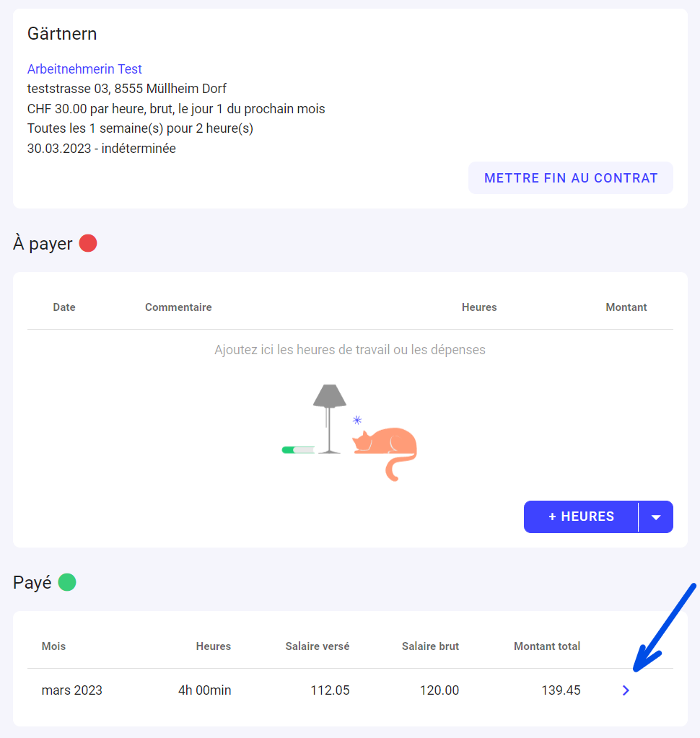Screen dimensions: 700x738
Task: Click the Salaire versé column header
Action: [x=318, y=646]
